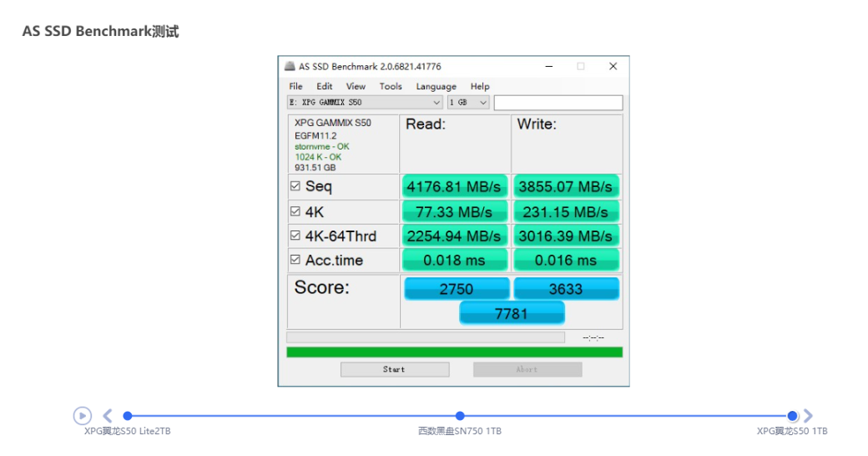The height and width of the screenshot is (456, 868).
Task: Open the View menu
Action: pyautogui.click(x=356, y=86)
